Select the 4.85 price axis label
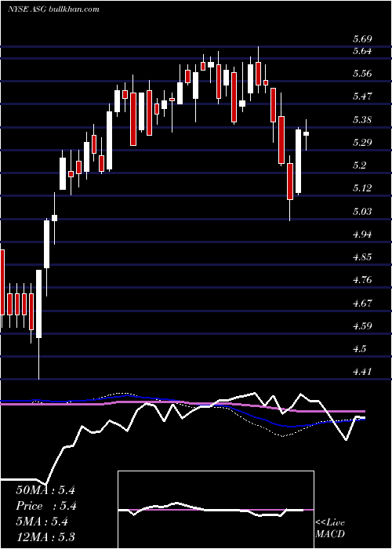Image resolution: width=392 pixels, height=549 pixels. [x=362, y=257]
